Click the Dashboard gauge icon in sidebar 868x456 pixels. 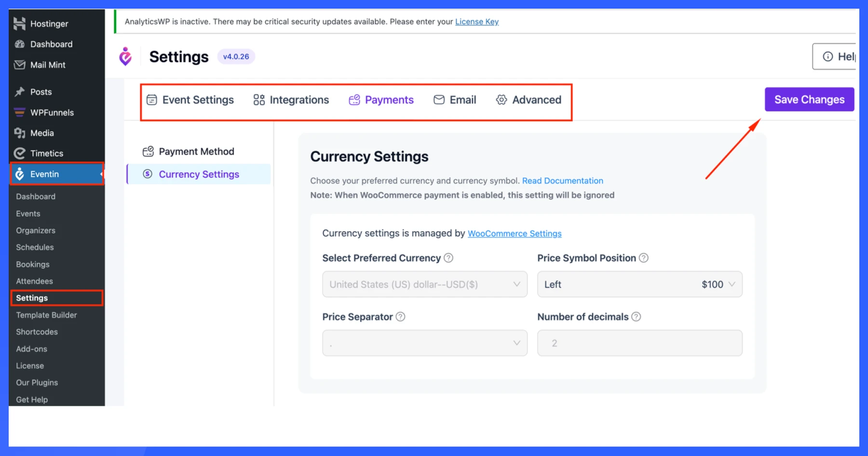point(19,44)
